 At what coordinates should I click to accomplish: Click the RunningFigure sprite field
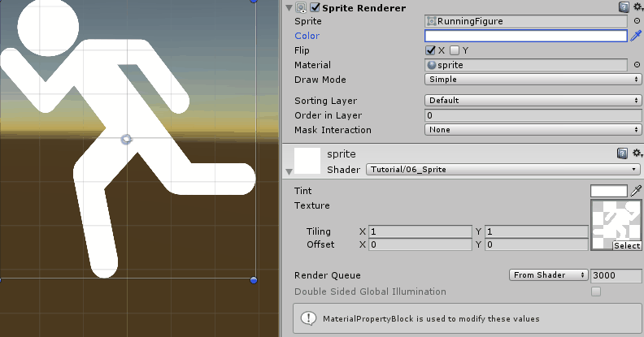(x=526, y=21)
